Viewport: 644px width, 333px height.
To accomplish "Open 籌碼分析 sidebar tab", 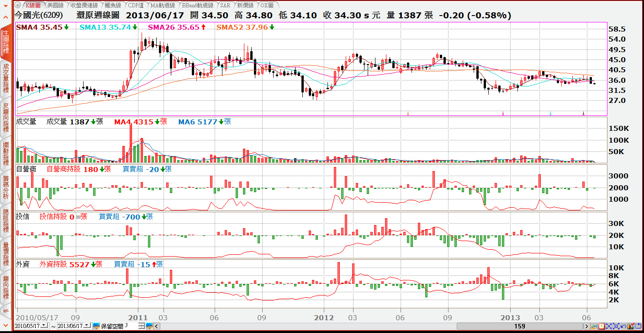I will tap(6, 187).
